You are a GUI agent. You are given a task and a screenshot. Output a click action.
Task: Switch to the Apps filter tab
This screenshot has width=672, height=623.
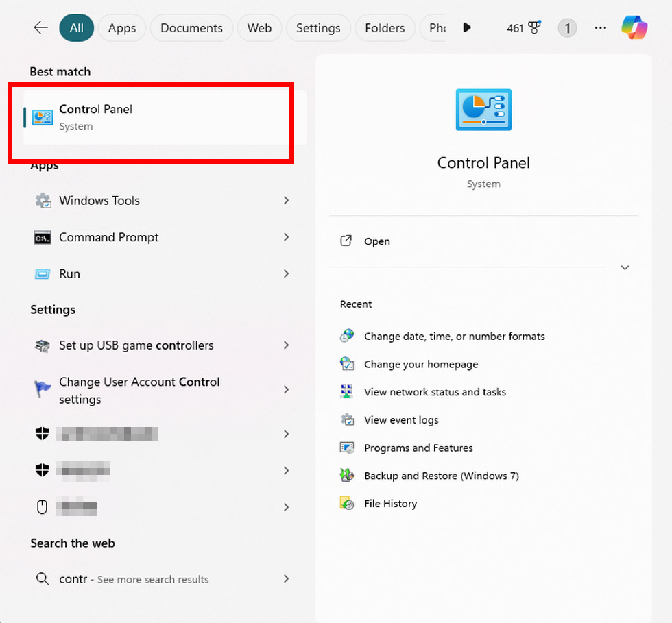coord(122,28)
